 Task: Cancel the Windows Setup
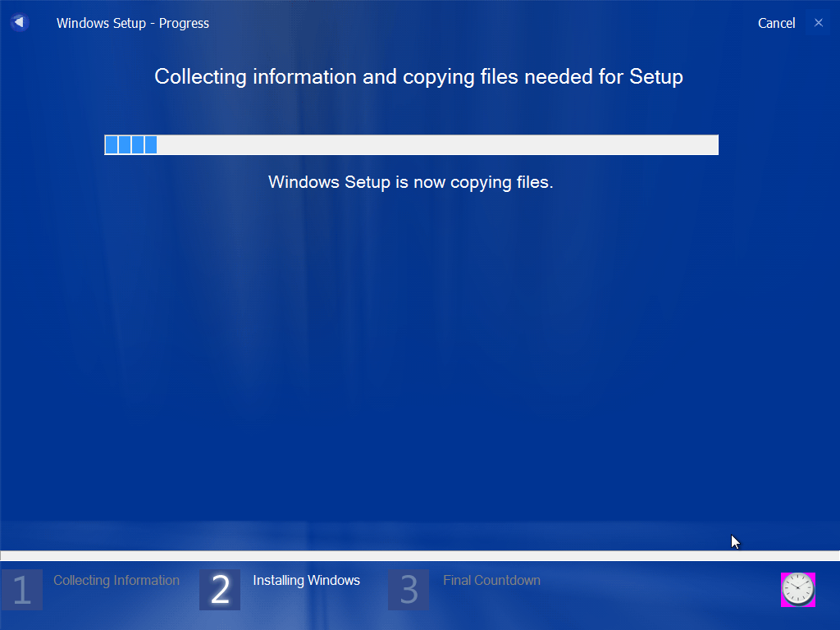tap(776, 23)
